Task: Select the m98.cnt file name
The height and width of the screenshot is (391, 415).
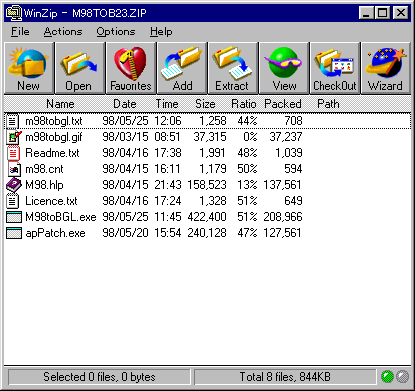Action: coord(44,169)
